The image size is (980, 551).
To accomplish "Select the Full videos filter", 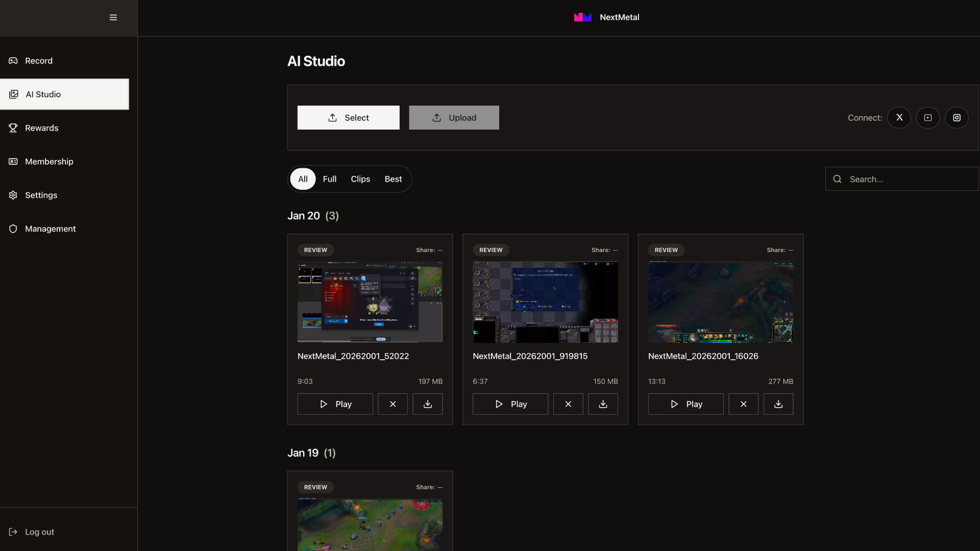I will point(329,179).
